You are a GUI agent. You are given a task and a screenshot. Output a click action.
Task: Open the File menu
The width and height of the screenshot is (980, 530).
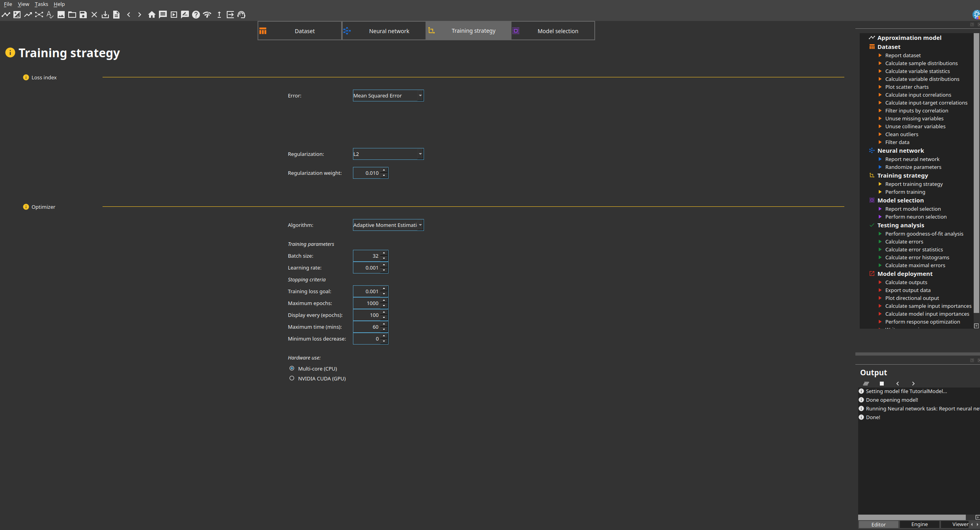pos(8,4)
